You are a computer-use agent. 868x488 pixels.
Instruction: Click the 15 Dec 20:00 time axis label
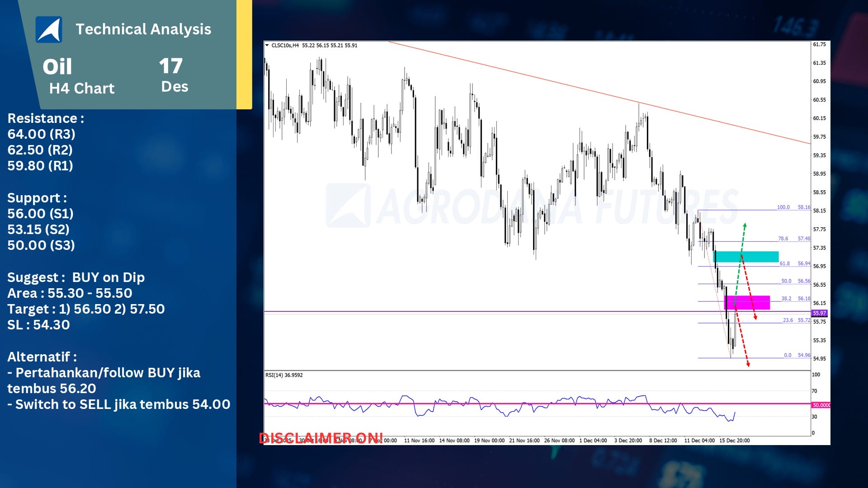tap(735, 441)
